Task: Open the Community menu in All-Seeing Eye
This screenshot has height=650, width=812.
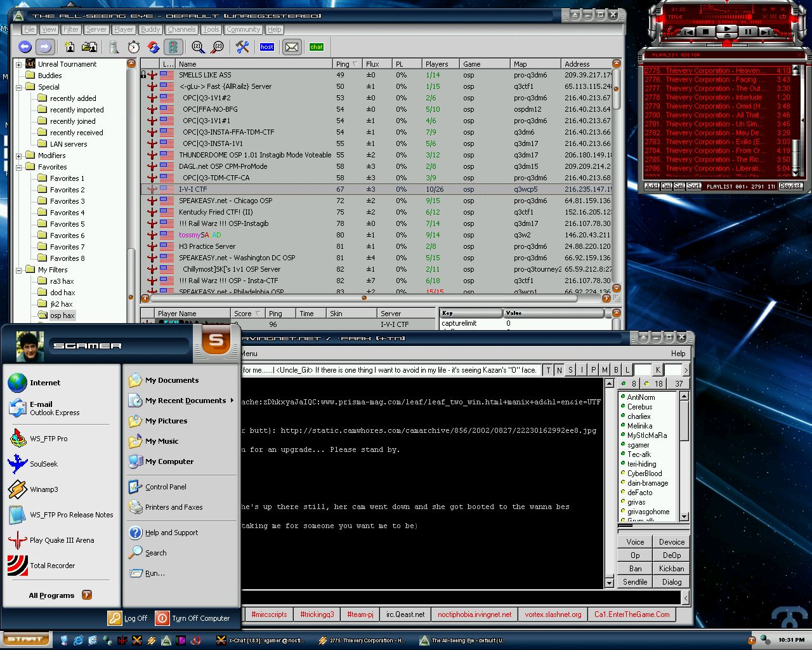Action: (x=243, y=29)
